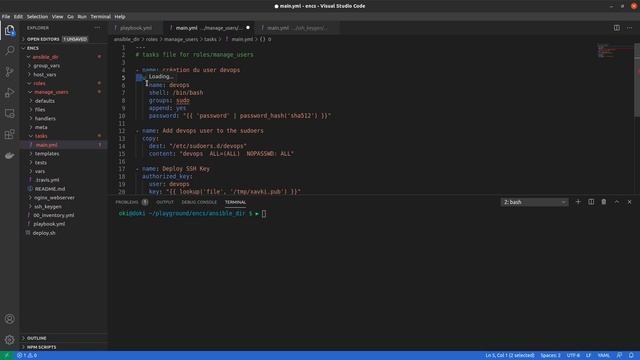Viewport: 640px width, 360px height.
Task: Collapse the ENCS workspace folder
Action: 64,48
